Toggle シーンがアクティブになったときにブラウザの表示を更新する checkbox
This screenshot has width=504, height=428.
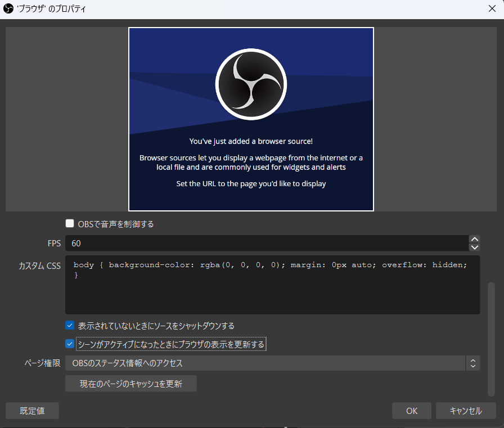point(70,344)
